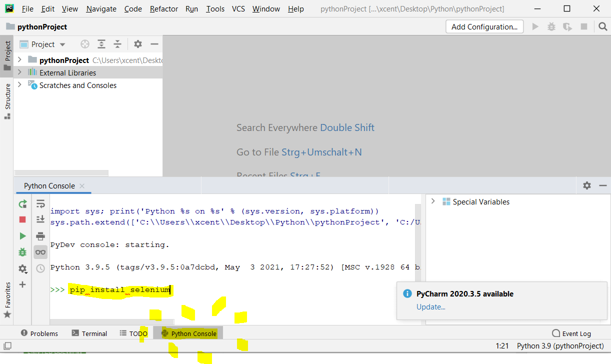Open the Refactor menu
The width and height of the screenshot is (611, 364).
[163, 9]
